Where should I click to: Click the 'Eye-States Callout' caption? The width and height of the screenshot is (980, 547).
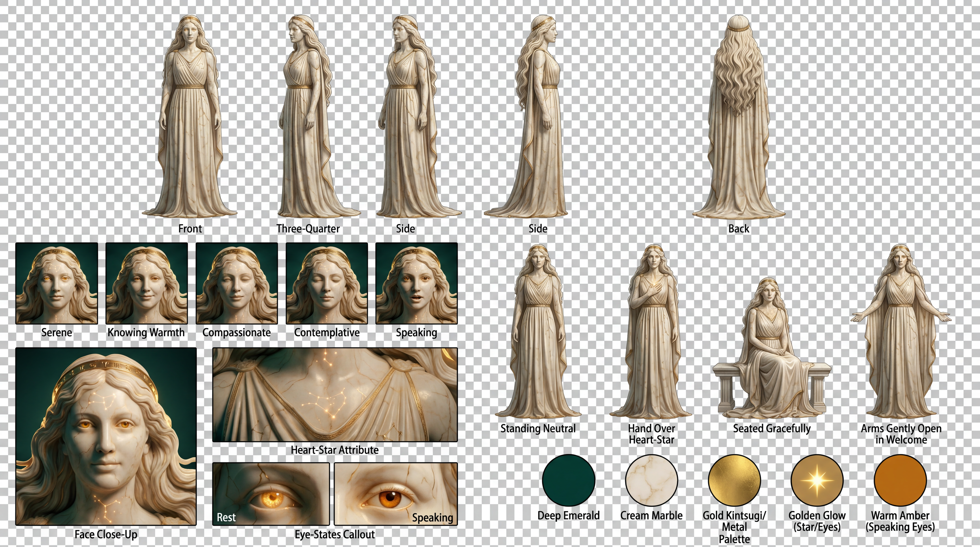click(335, 535)
